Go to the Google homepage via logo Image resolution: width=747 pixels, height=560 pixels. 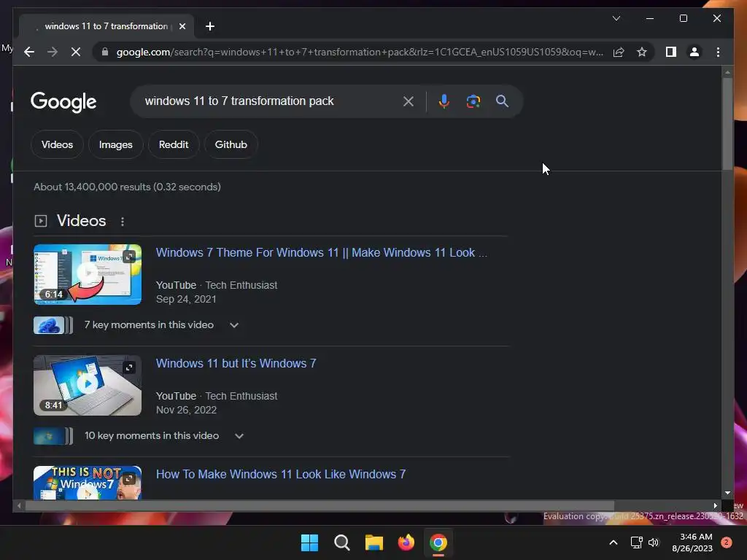click(x=63, y=102)
